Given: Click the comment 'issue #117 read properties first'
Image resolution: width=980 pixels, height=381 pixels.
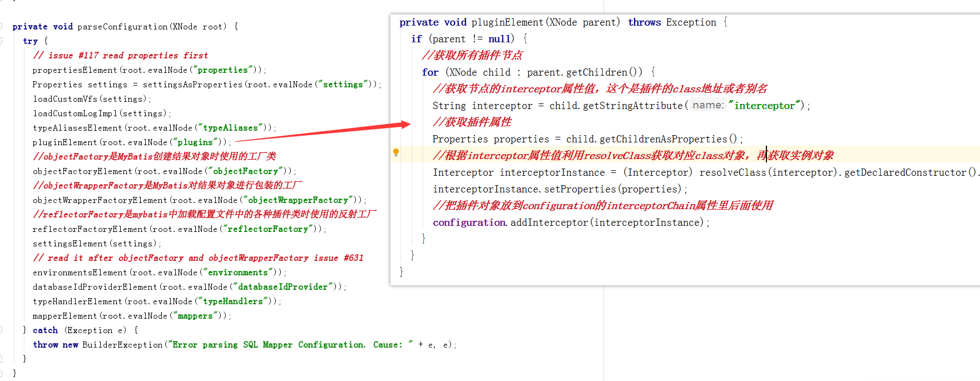Looking at the screenshot, I should point(120,56).
